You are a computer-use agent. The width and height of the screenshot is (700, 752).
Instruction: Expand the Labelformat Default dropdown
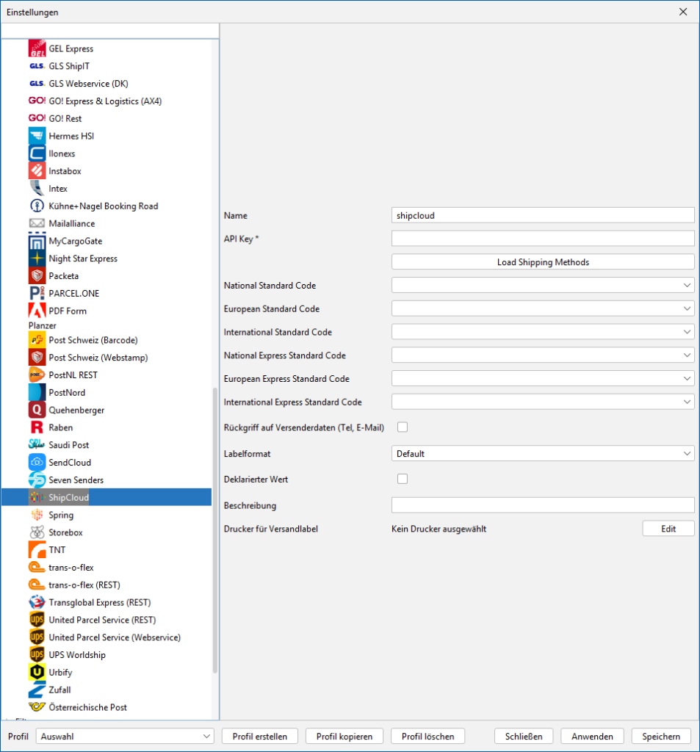coord(542,454)
